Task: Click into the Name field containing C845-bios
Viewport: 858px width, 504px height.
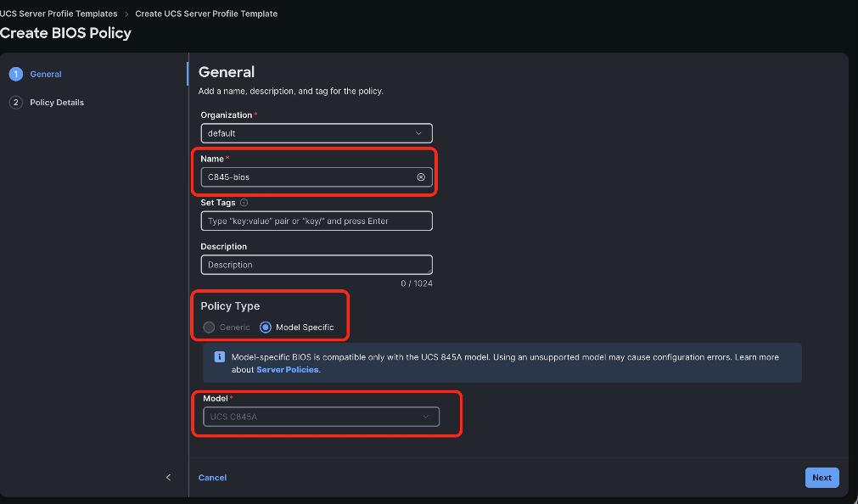Action: tap(317, 176)
